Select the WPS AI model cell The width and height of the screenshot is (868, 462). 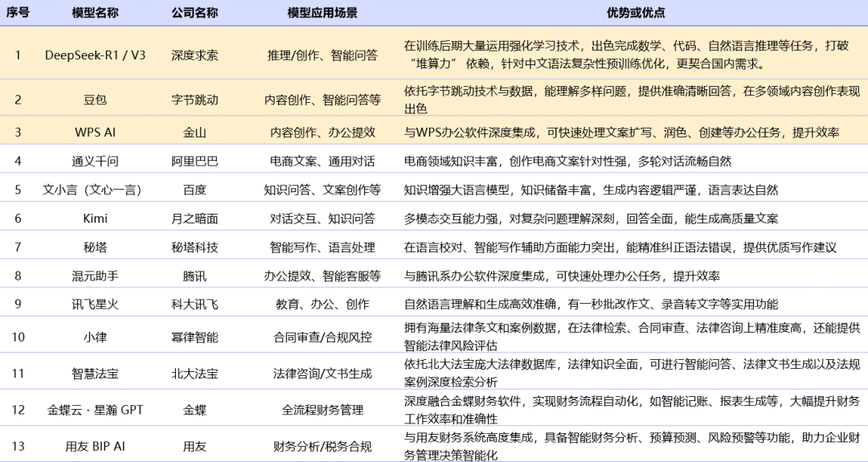tap(95, 133)
